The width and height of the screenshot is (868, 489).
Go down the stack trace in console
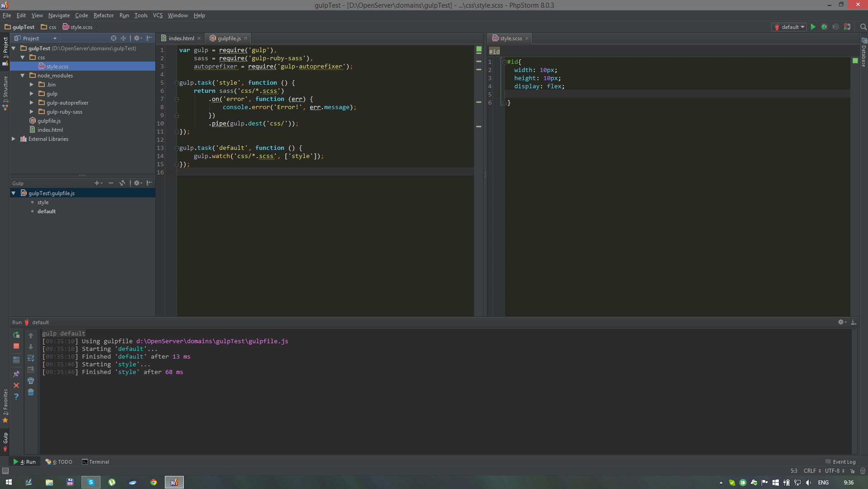pyautogui.click(x=31, y=347)
